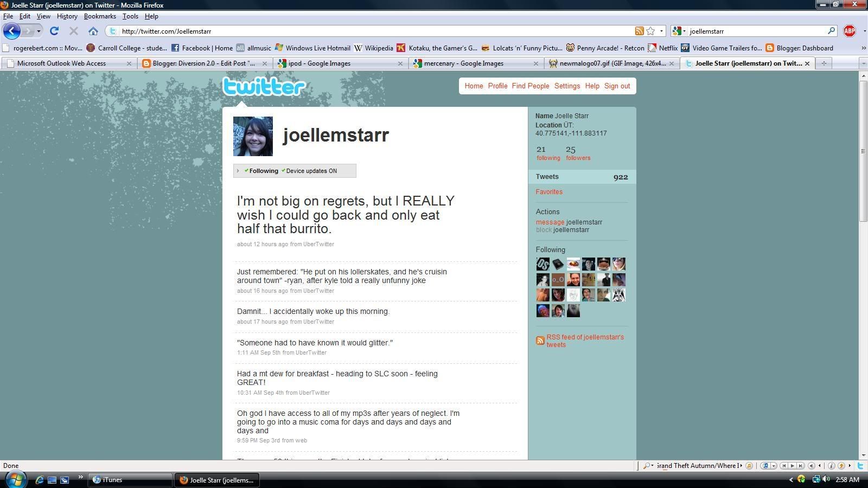Click Find People in Twitter navigation
The width and height of the screenshot is (868, 488).
pyautogui.click(x=531, y=86)
